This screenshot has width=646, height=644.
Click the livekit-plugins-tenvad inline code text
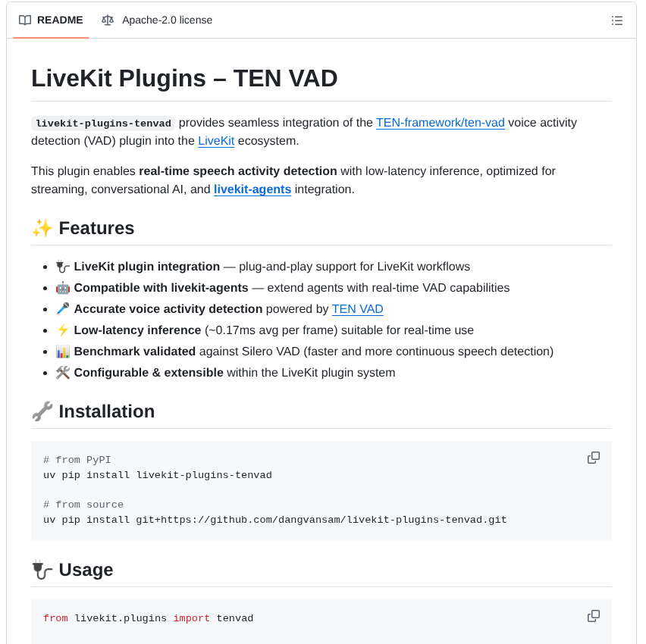[x=102, y=123]
